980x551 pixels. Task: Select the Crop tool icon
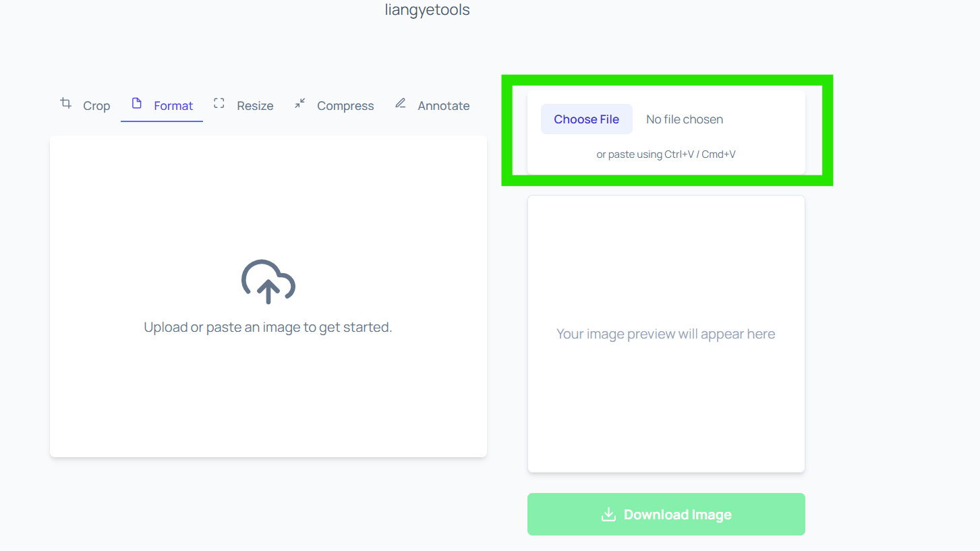pos(65,104)
